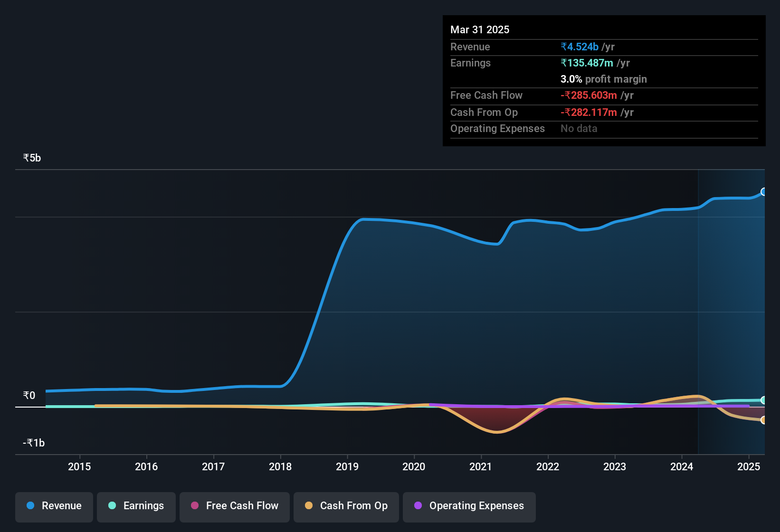The height and width of the screenshot is (532, 780).
Task: Click the 2017 x-axis label
Action: point(213,467)
